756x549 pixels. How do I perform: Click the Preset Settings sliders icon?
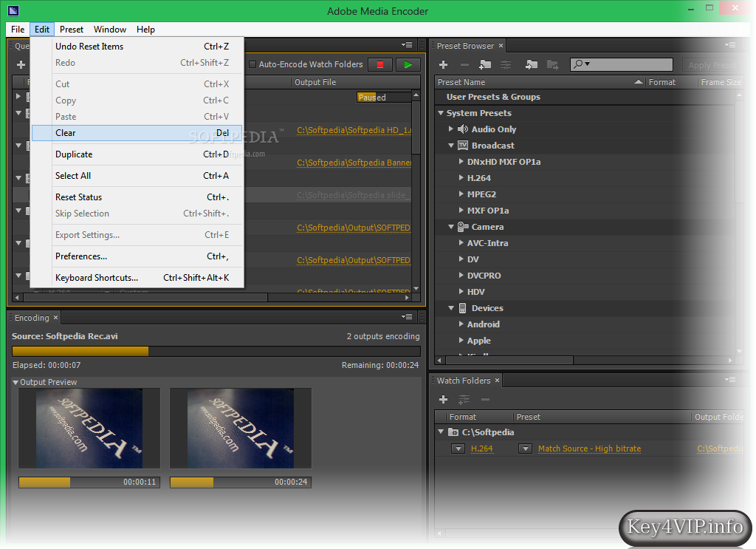[506, 64]
